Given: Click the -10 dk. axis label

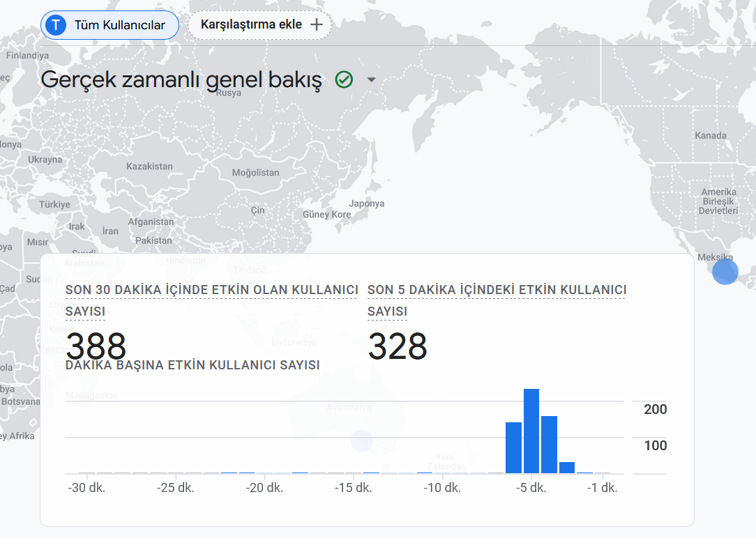Looking at the screenshot, I should point(442,487).
